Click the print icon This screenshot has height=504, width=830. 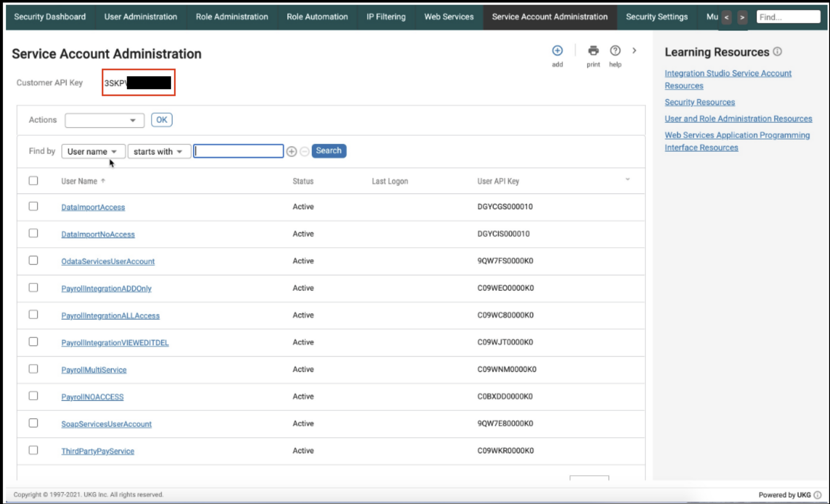coord(593,51)
